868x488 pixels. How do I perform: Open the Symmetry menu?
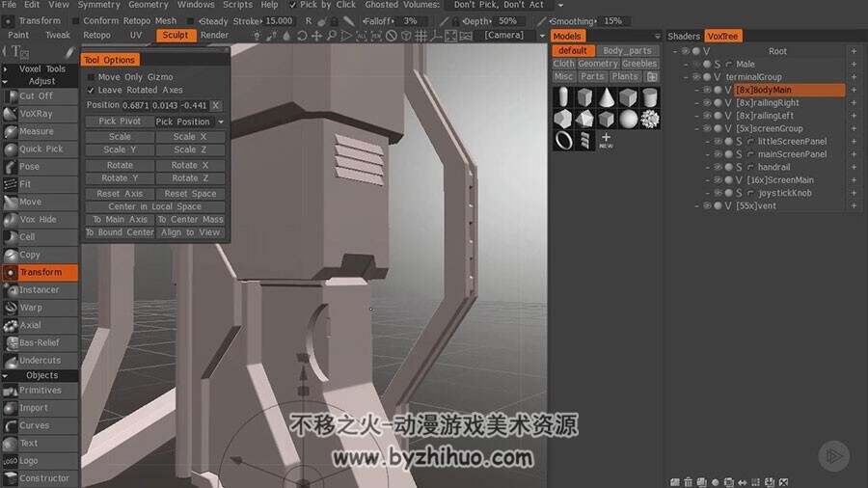(98, 5)
